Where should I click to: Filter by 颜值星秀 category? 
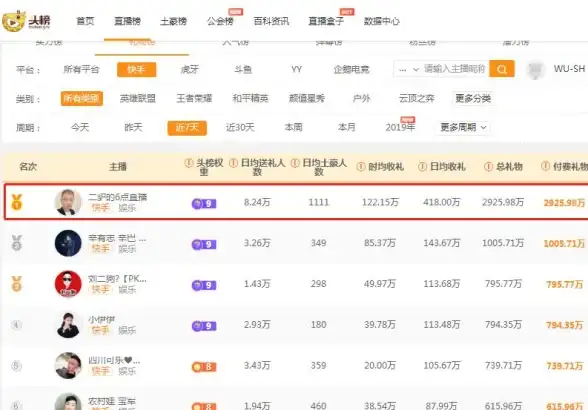pos(306,98)
